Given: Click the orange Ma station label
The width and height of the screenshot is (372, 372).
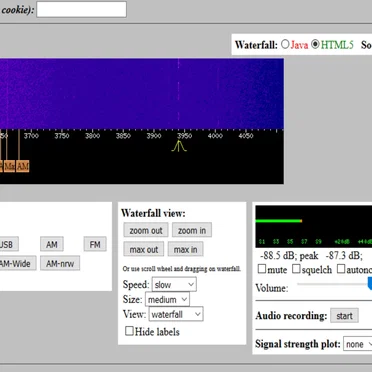Looking at the screenshot, I should pyautogui.click(x=10, y=166).
